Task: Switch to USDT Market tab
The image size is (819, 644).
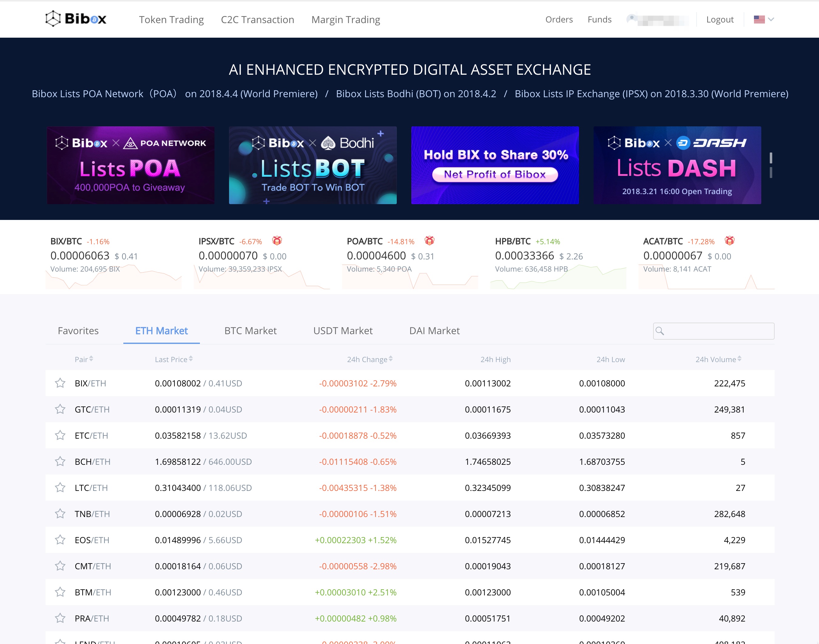Action: [343, 331]
